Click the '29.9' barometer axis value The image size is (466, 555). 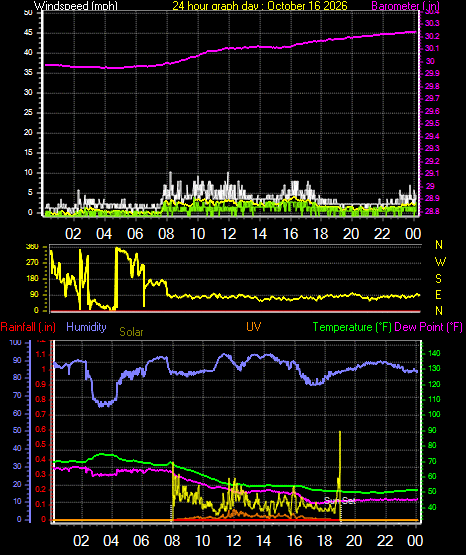pyautogui.click(x=432, y=73)
